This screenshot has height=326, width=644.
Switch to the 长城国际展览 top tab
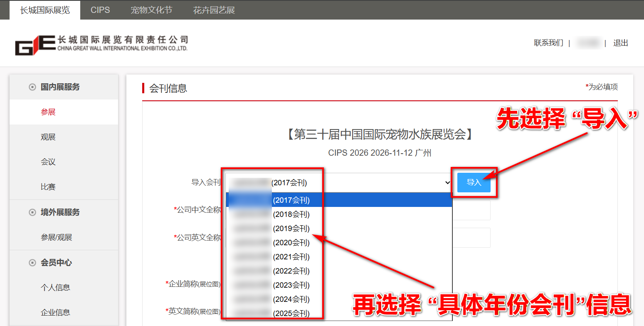click(45, 10)
